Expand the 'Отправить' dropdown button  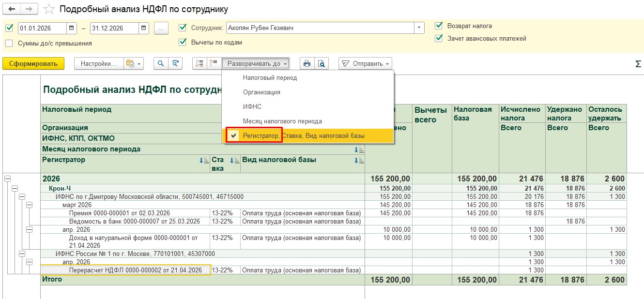tap(365, 63)
